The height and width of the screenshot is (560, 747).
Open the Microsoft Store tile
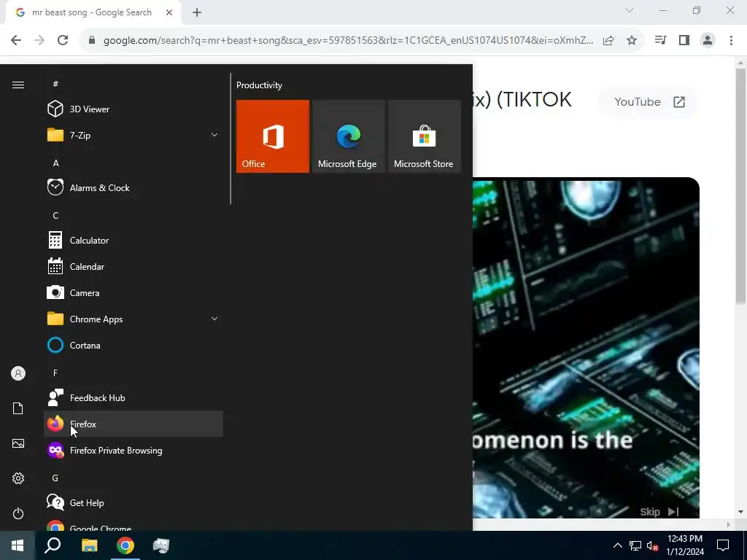pos(424,136)
